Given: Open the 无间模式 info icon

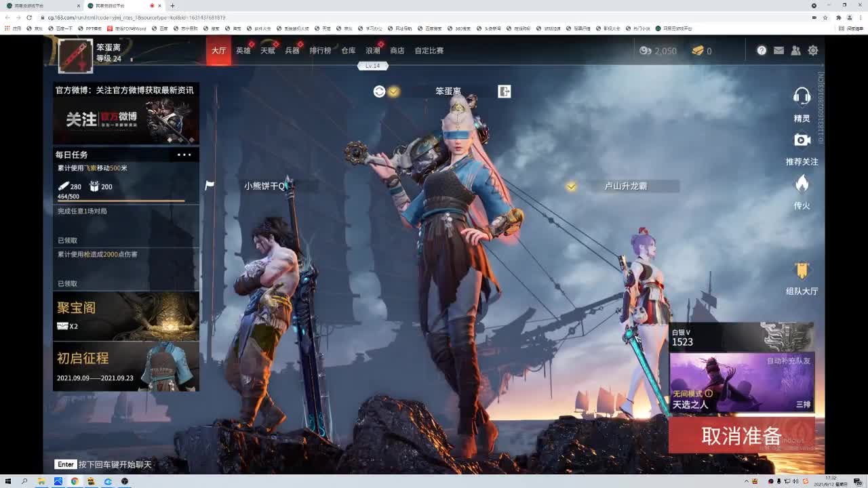Looking at the screenshot, I should click(709, 393).
